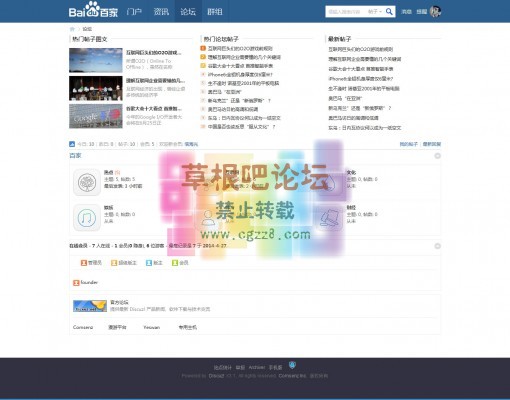
Task: Open hot post about iPhone6 thickness
Action: coord(240,75)
